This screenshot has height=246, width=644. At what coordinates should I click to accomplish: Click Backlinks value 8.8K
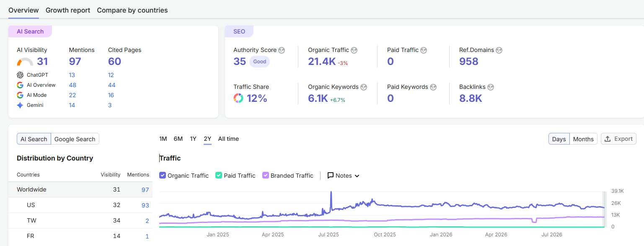tap(471, 98)
